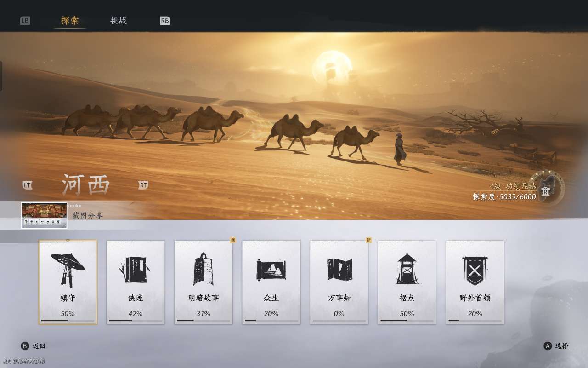Screen dimensions: 588x368
Task: Switch to the 挑战 tab
Action: [119, 21]
